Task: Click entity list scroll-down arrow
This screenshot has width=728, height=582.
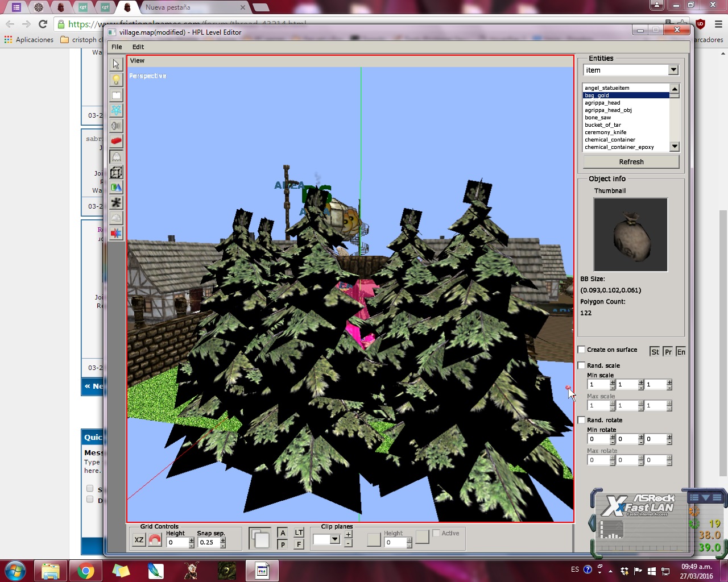Action: click(x=675, y=147)
